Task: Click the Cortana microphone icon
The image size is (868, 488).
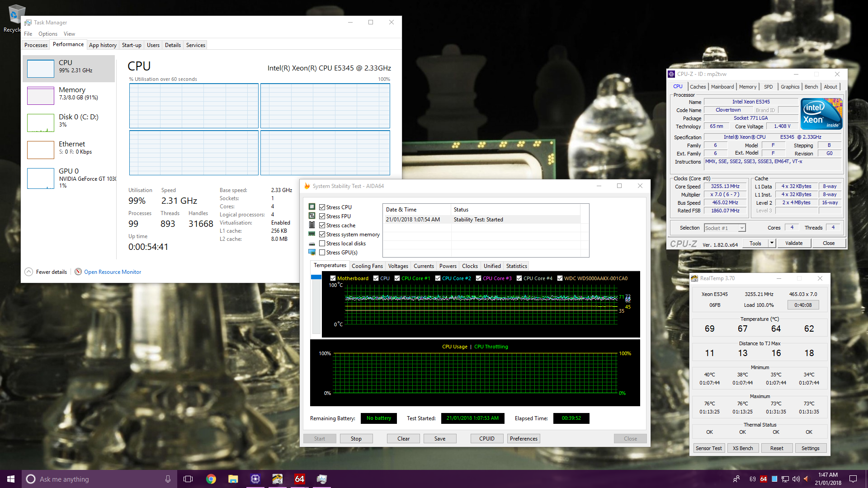Action: click(168, 479)
